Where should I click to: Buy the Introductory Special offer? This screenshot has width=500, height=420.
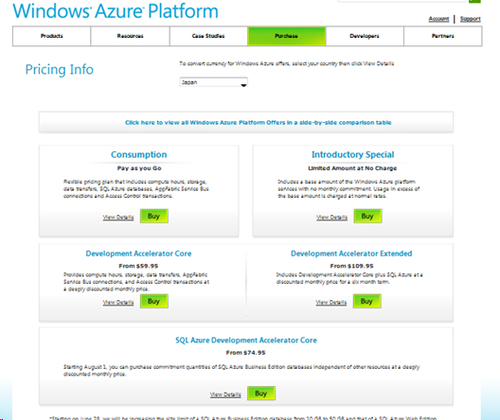pyautogui.click(x=368, y=216)
